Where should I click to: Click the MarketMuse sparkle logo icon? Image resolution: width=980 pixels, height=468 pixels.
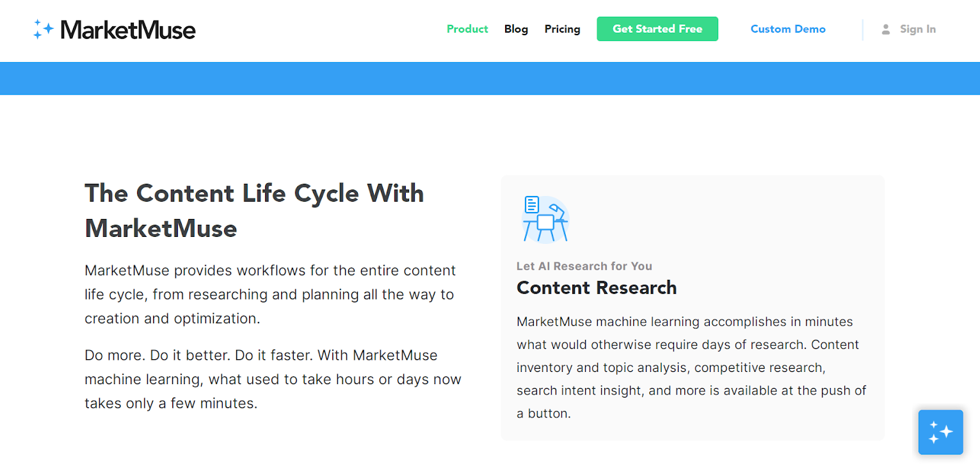43,29
